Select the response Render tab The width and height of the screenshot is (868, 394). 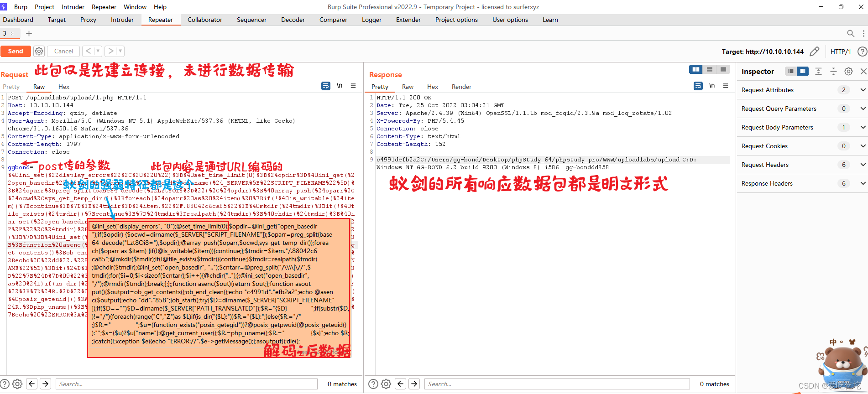(x=461, y=87)
